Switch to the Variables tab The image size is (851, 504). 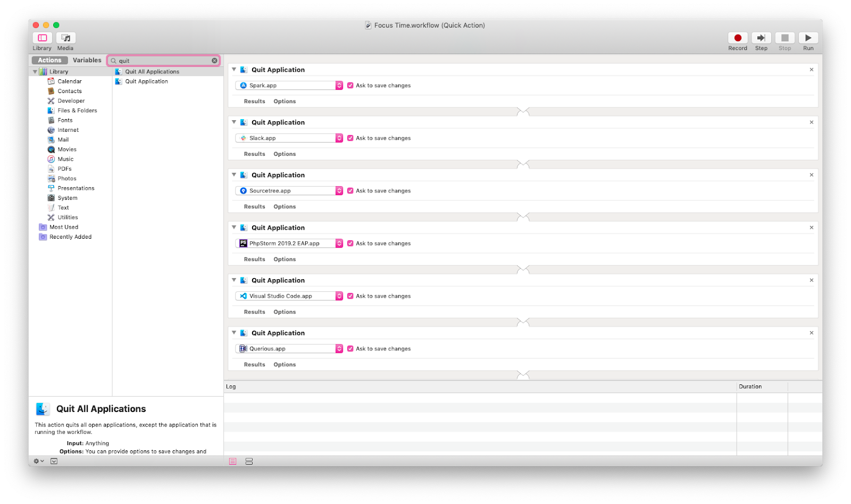[87, 60]
